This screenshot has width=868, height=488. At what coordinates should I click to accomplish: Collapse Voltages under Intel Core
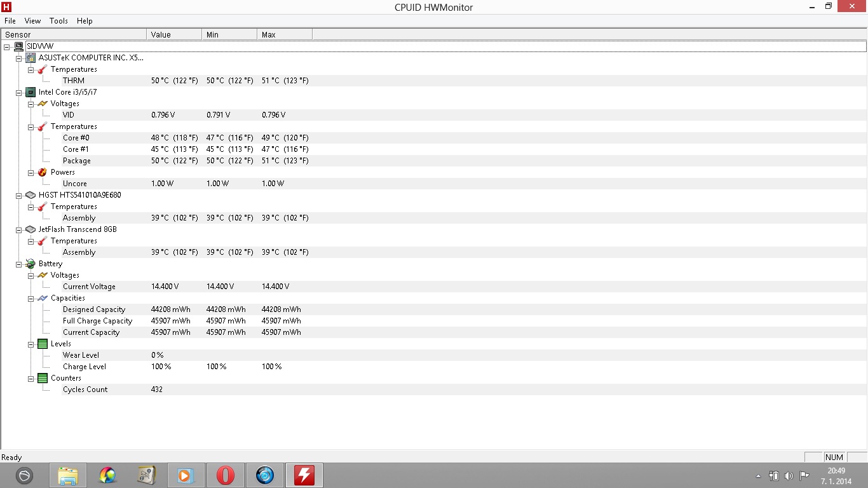coord(31,104)
